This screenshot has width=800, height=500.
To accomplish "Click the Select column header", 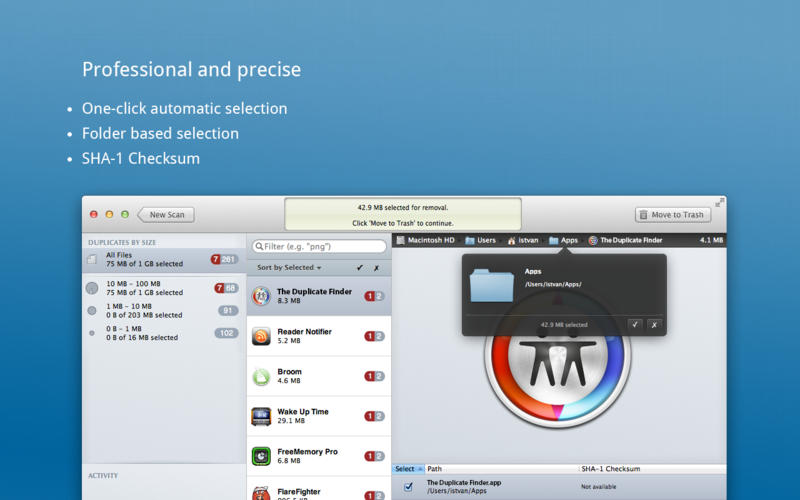I will 408,469.
